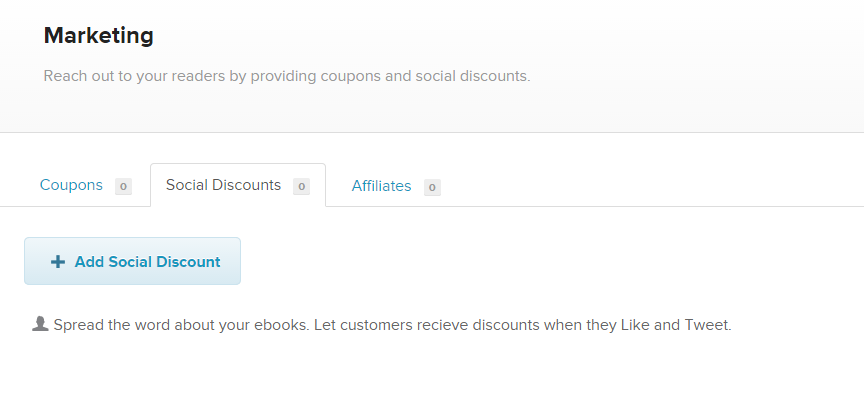
Task: Click the word 'ebooks' in the description
Action: pos(282,325)
